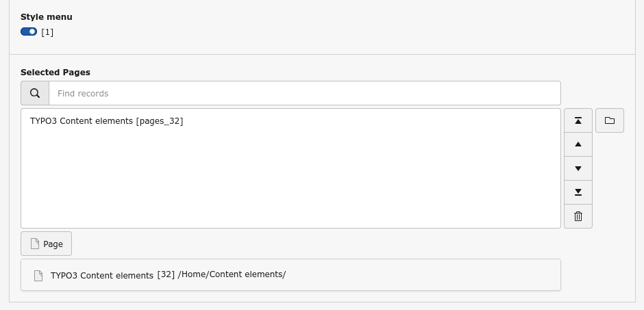
Task: Click the /Home/Content elements/ path text
Action: 232,274
